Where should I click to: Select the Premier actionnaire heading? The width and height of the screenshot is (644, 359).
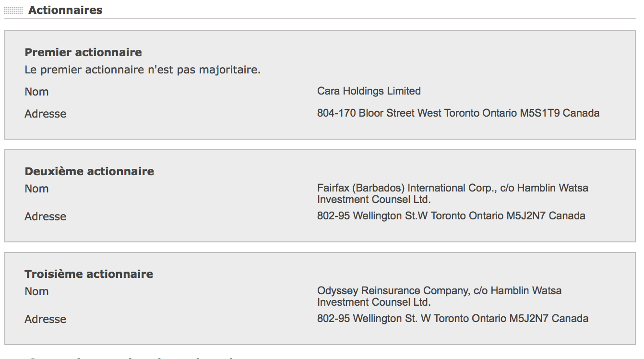tap(83, 52)
